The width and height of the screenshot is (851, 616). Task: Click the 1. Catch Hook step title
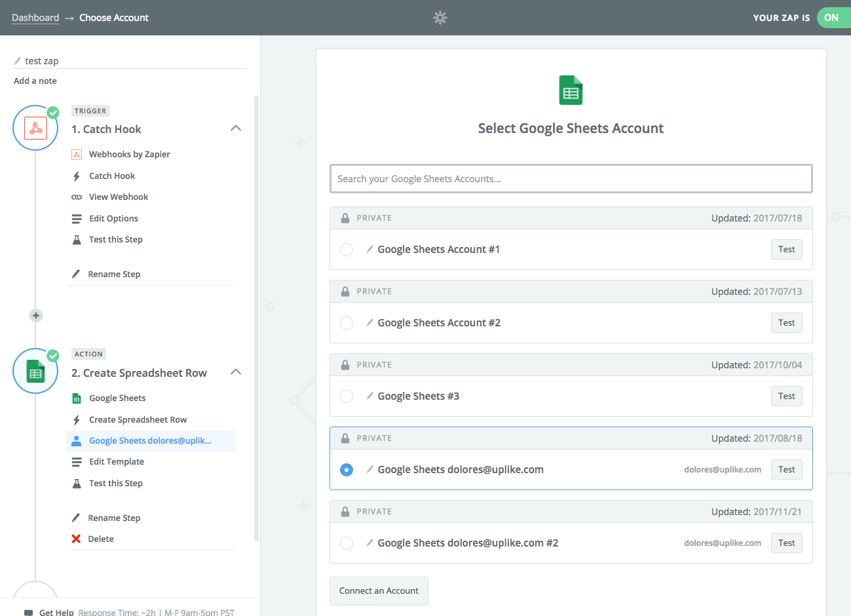click(106, 129)
